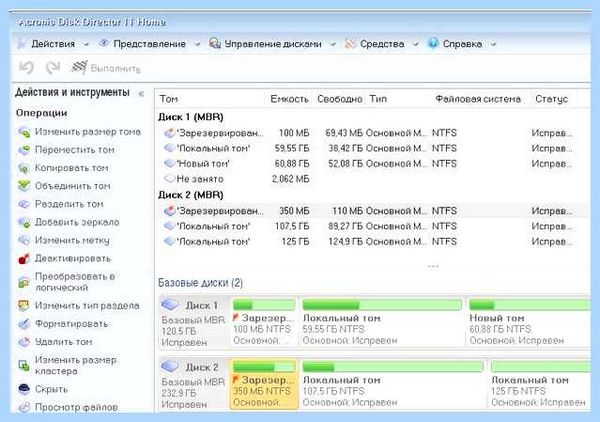Screen dimensions: 600x422
Task: Click the Средства tools icon
Action: (350, 44)
